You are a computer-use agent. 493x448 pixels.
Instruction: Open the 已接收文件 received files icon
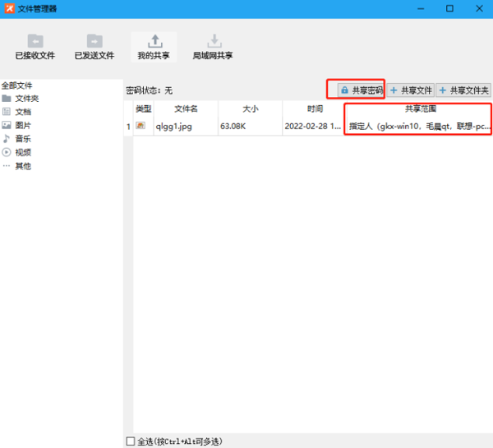[35, 41]
